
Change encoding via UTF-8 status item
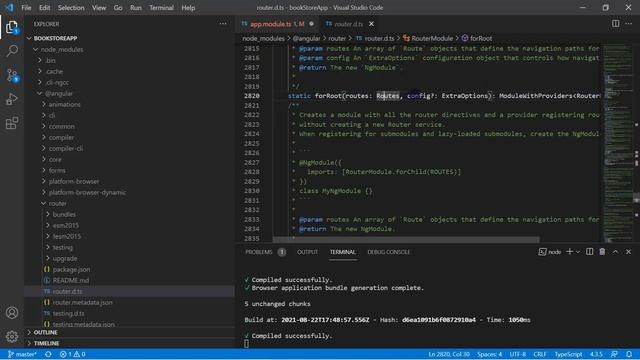(518, 354)
